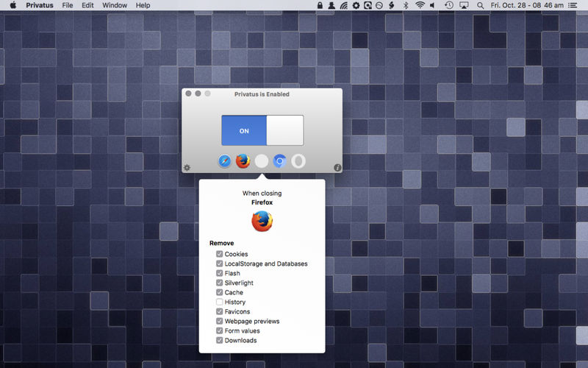588x368 pixels.
Task: Click the date and time display
Action: coord(536,5)
